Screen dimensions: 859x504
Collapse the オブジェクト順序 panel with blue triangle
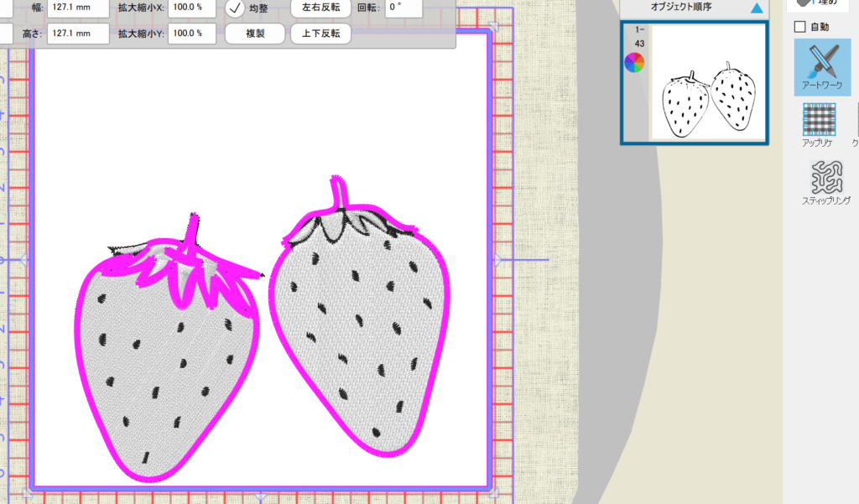click(x=757, y=8)
